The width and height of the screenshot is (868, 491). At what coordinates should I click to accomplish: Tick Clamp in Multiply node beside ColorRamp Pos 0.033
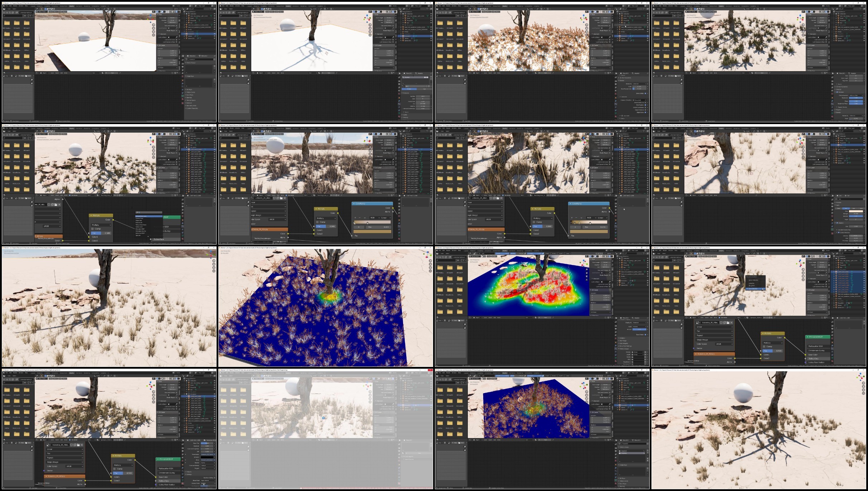[317, 222]
